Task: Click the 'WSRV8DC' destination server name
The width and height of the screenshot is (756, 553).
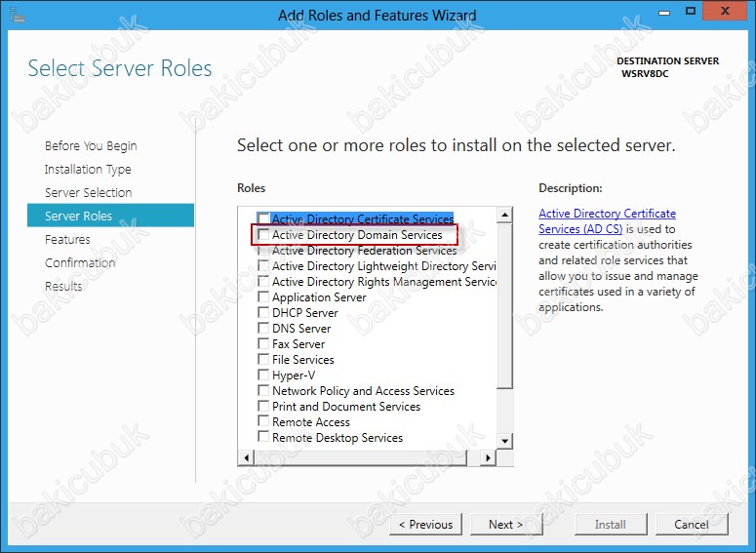Action: 645,74
